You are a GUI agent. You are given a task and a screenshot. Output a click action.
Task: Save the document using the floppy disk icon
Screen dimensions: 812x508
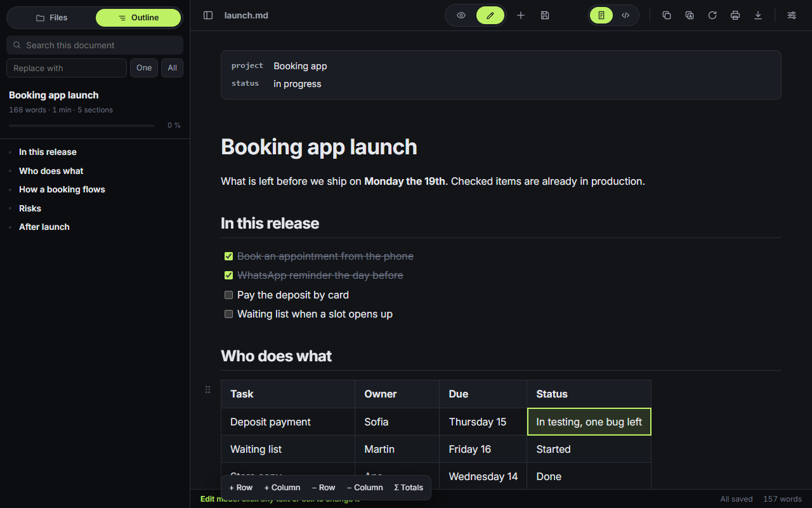pos(545,15)
